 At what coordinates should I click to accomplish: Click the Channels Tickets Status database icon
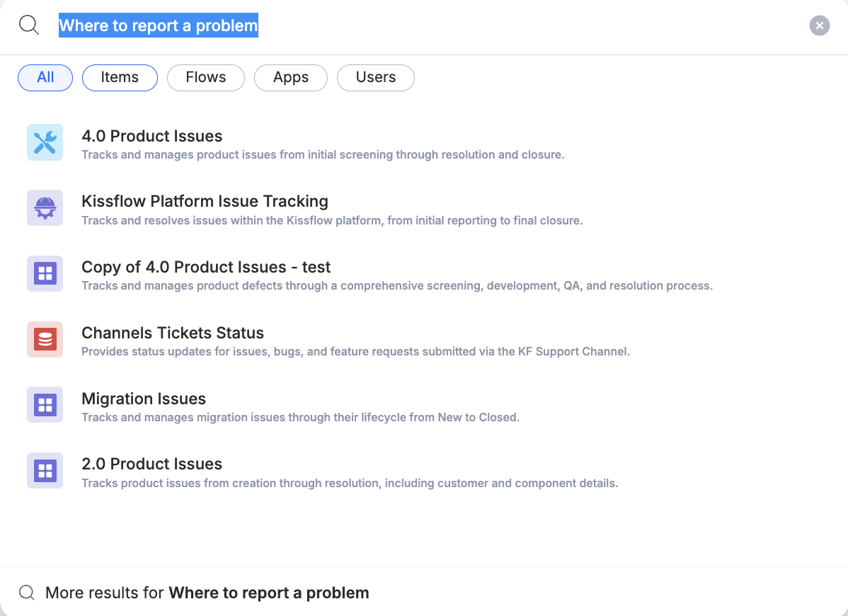(x=45, y=339)
